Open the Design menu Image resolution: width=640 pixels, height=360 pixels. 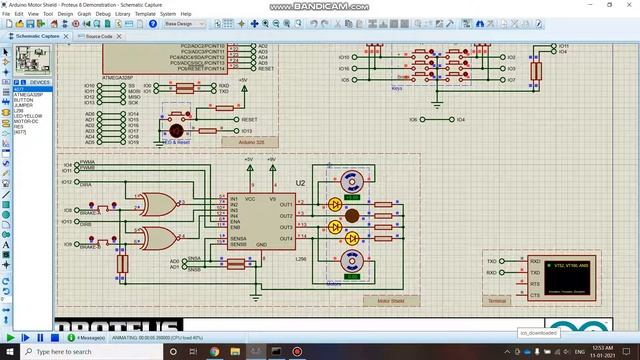click(65, 14)
